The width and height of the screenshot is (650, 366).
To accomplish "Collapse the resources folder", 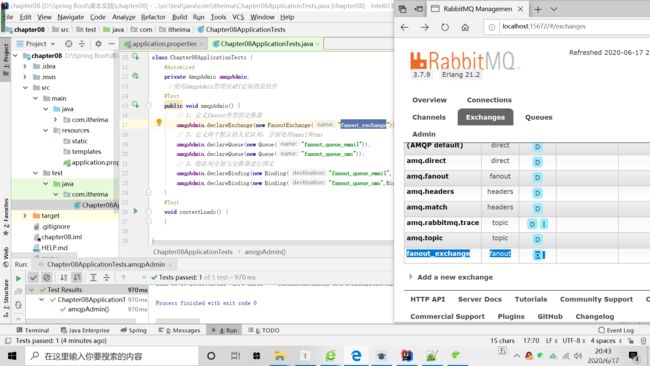I will pyautogui.click(x=46, y=130).
